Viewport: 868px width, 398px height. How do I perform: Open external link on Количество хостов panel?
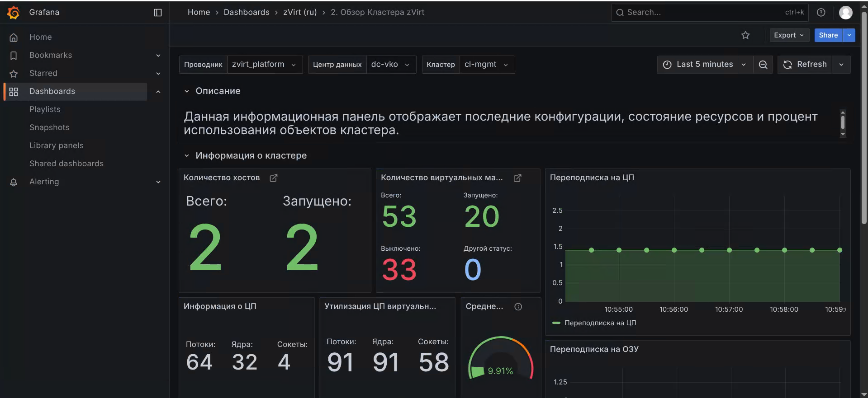click(x=274, y=178)
